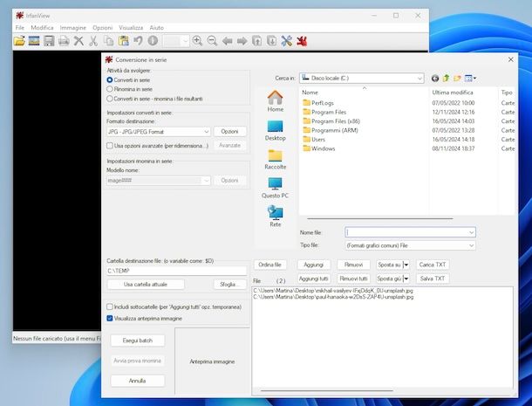Open the Cerca in Disco locale dropdown
Viewport: 532px width, 406px height.
pos(362,78)
